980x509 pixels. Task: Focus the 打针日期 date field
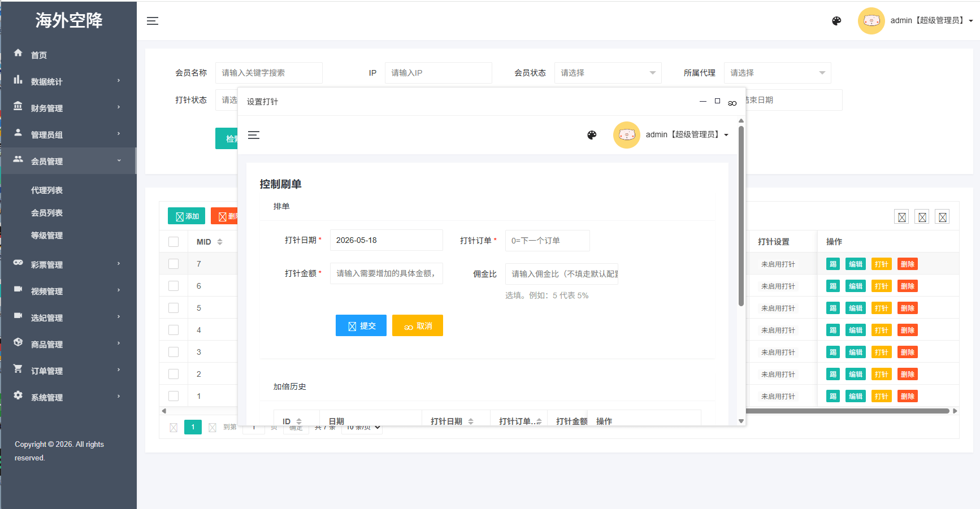[x=387, y=240]
